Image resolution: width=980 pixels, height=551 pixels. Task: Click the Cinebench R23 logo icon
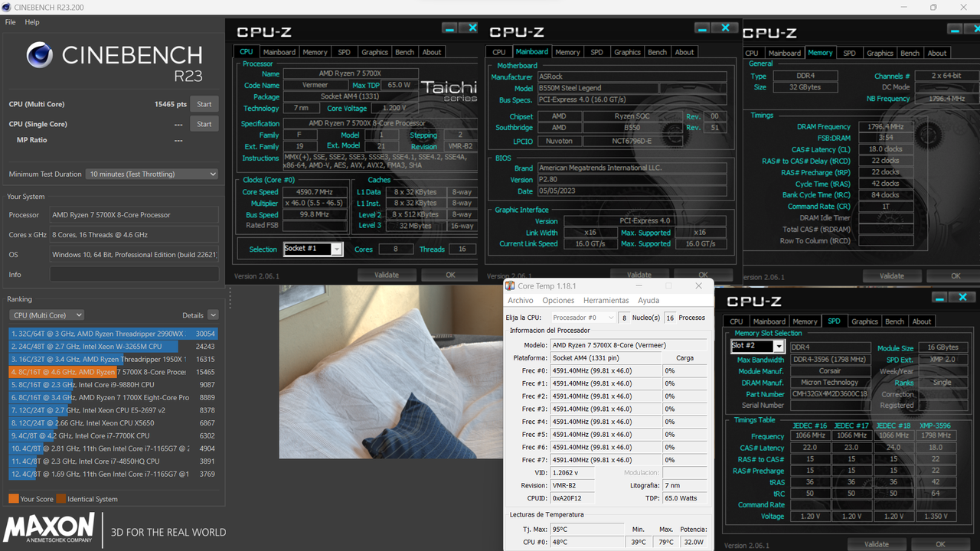(x=40, y=56)
